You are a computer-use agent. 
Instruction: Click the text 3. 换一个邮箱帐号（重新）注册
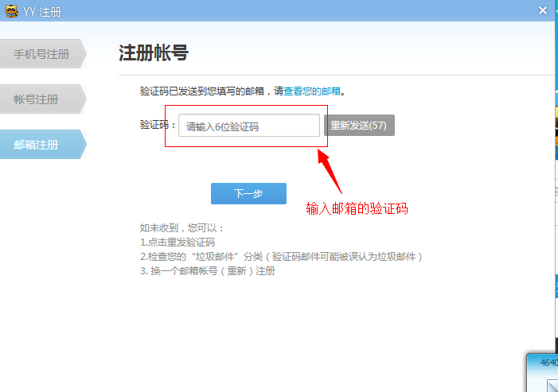tap(208, 271)
